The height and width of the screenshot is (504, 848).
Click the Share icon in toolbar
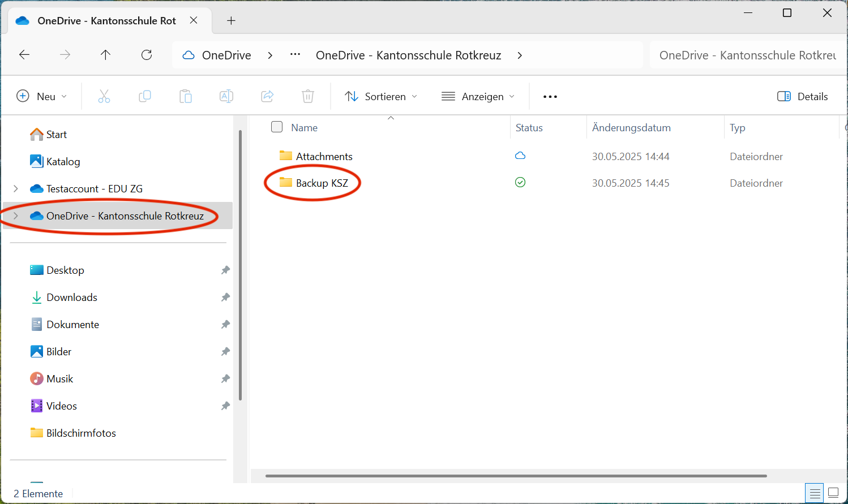[x=267, y=96]
